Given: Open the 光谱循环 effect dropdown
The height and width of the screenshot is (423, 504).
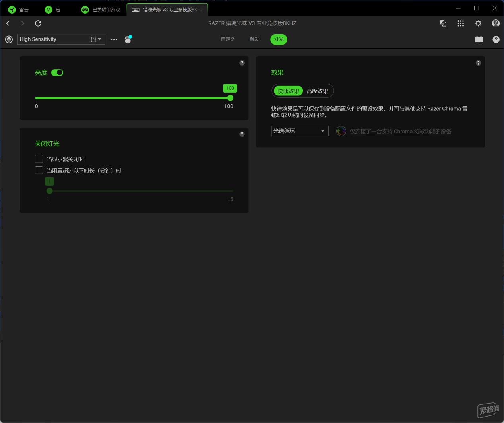Looking at the screenshot, I should [300, 131].
